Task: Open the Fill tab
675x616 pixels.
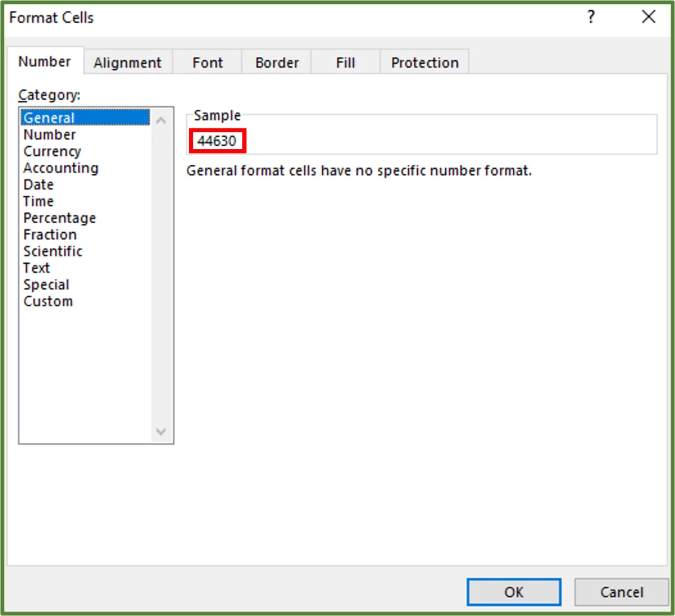Action: coord(345,61)
